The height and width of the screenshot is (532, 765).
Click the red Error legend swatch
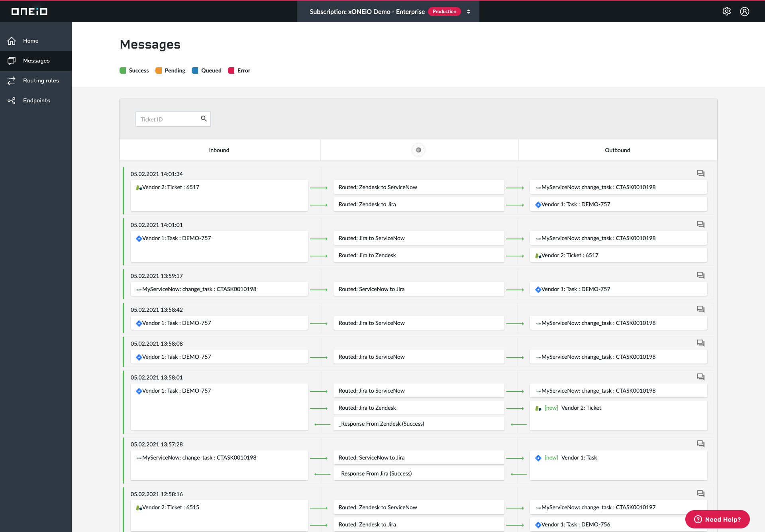pos(231,70)
